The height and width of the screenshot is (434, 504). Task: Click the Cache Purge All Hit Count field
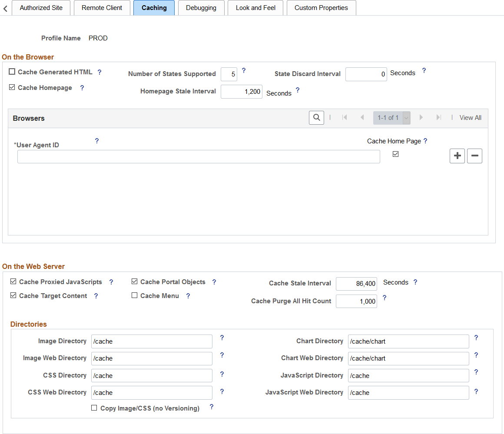pyautogui.click(x=356, y=301)
